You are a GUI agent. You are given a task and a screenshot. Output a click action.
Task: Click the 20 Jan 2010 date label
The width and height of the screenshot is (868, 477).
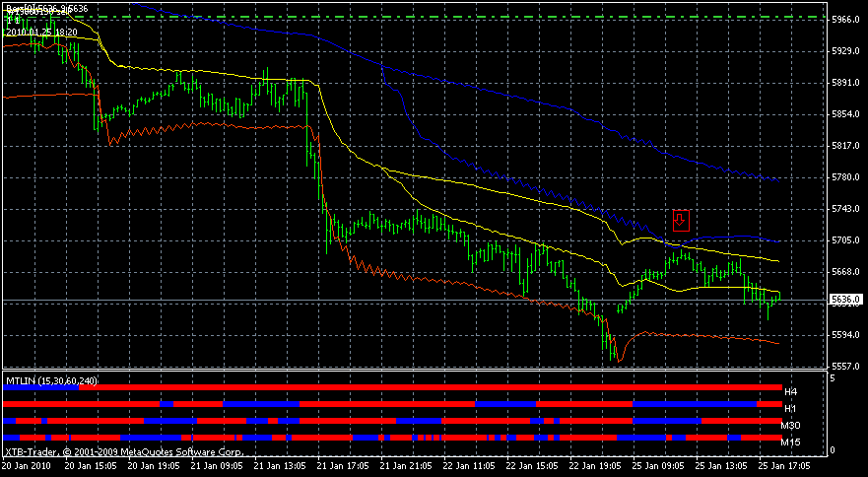25,465
